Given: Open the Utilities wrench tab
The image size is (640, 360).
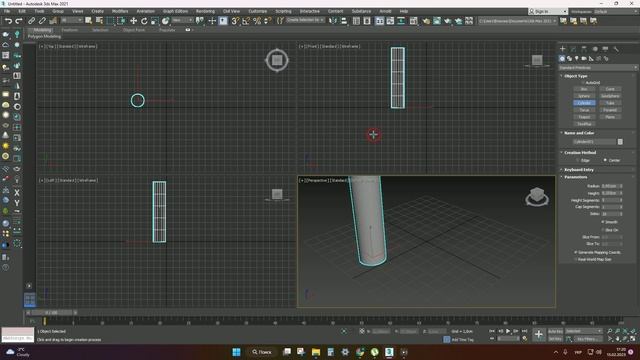Looking at the screenshot, I should click(x=616, y=49).
